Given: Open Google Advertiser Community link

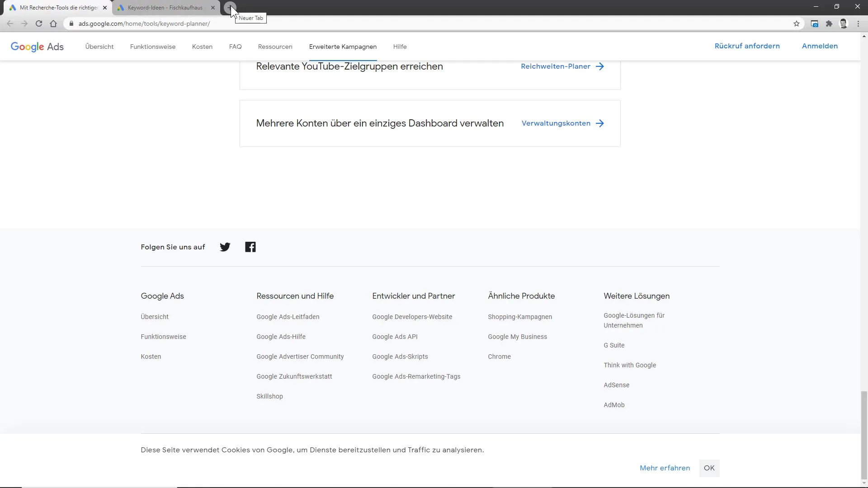Looking at the screenshot, I should tap(300, 357).
